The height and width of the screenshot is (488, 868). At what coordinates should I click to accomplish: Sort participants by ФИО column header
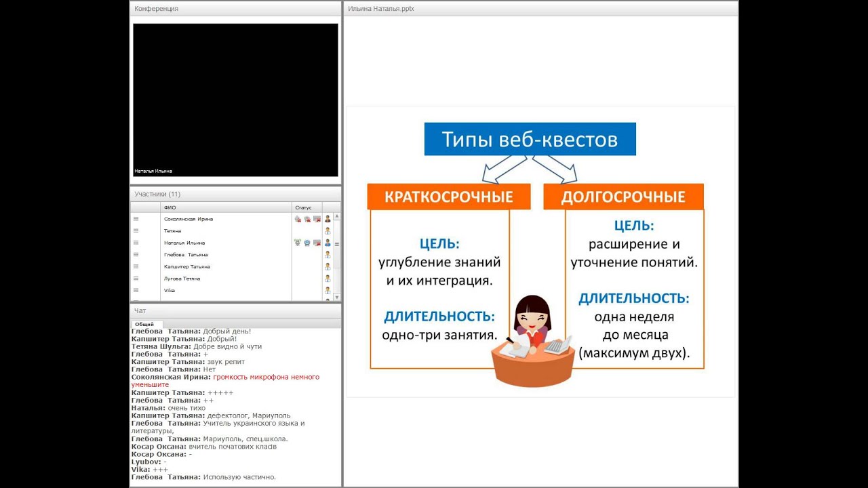click(x=226, y=207)
